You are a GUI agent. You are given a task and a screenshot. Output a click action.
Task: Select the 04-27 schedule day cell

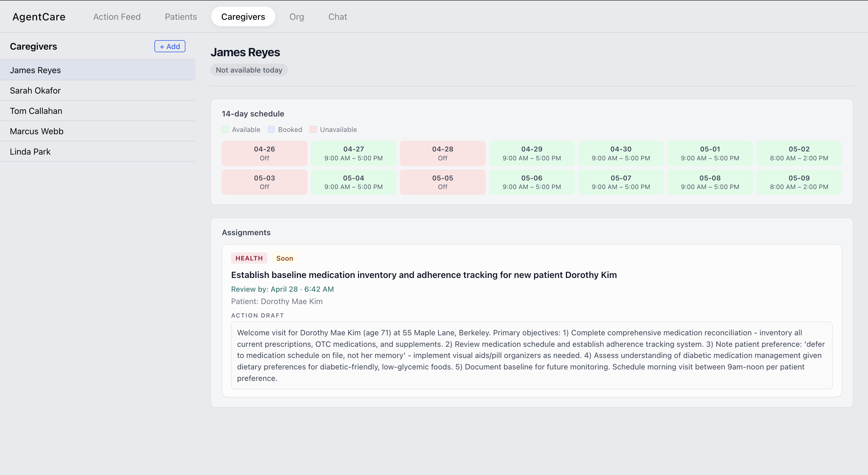(353, 153)
